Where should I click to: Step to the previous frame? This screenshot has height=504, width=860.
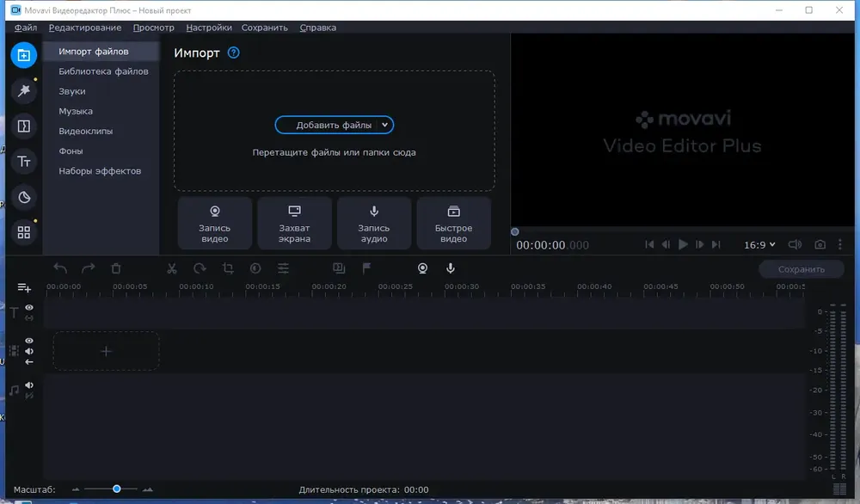point(666,244)
